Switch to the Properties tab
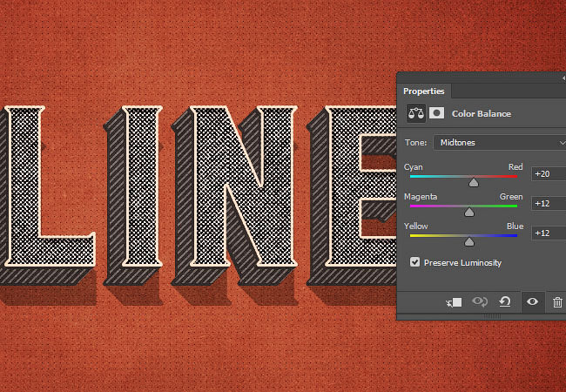 424,91
